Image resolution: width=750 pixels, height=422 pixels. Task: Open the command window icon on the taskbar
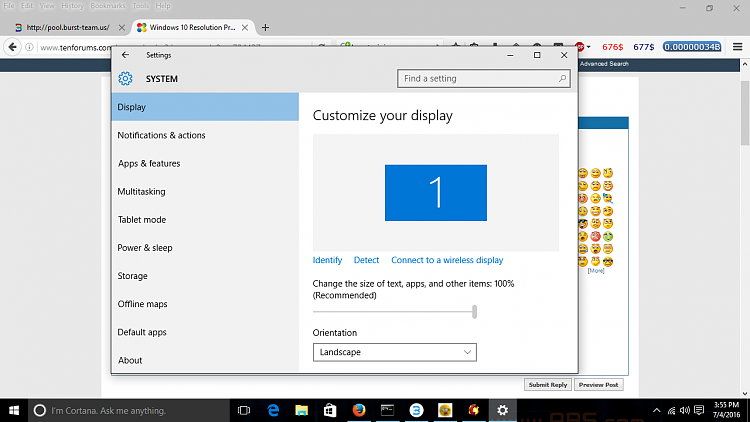tap(387, 411)
